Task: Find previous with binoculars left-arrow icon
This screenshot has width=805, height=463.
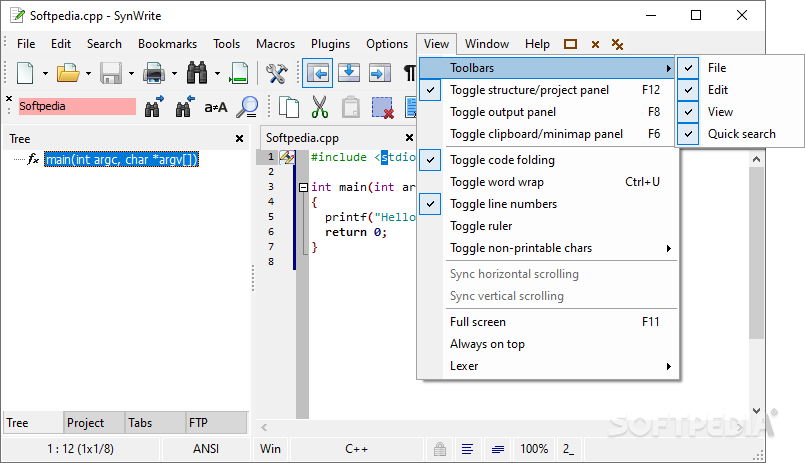Action: pyautogui.click(x=185, y=106)
